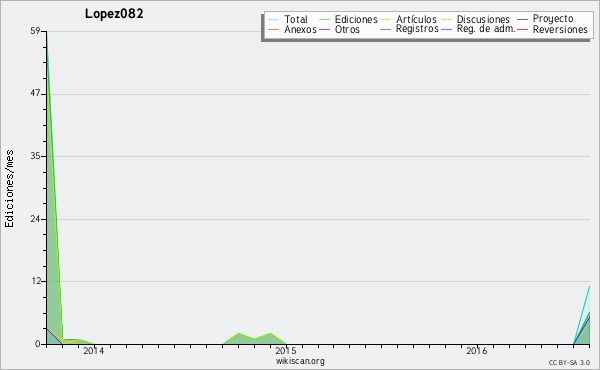Select the Reversiones legend entry

(560, 29)
